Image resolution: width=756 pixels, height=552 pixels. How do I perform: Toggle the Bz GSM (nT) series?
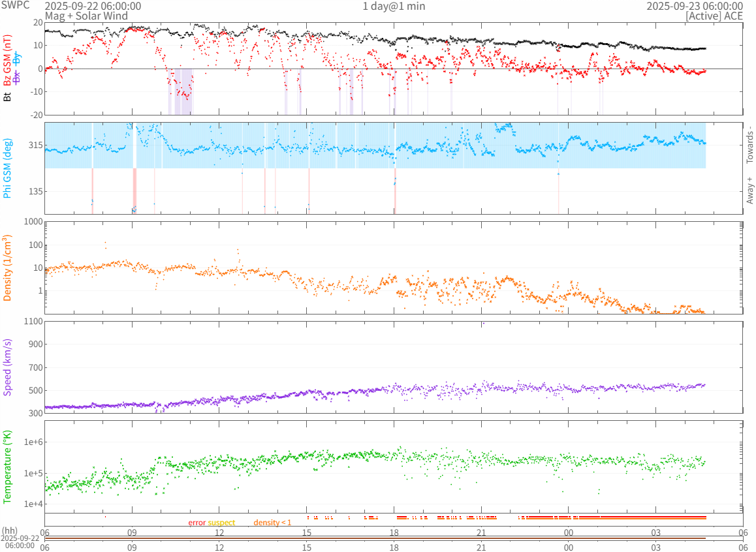(7, 60)
